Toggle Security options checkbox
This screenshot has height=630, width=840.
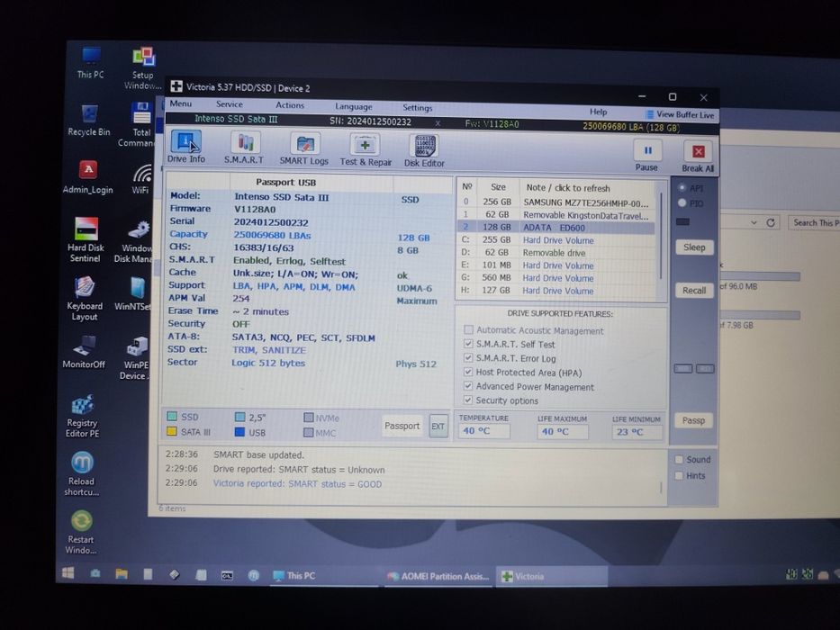468,400
